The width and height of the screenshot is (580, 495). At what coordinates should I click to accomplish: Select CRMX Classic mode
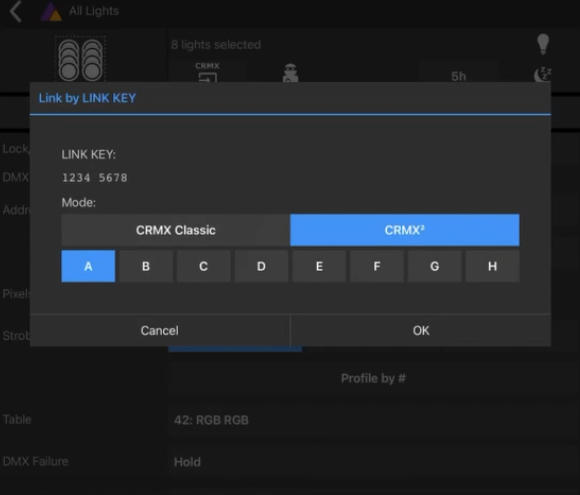pos(176,230)
